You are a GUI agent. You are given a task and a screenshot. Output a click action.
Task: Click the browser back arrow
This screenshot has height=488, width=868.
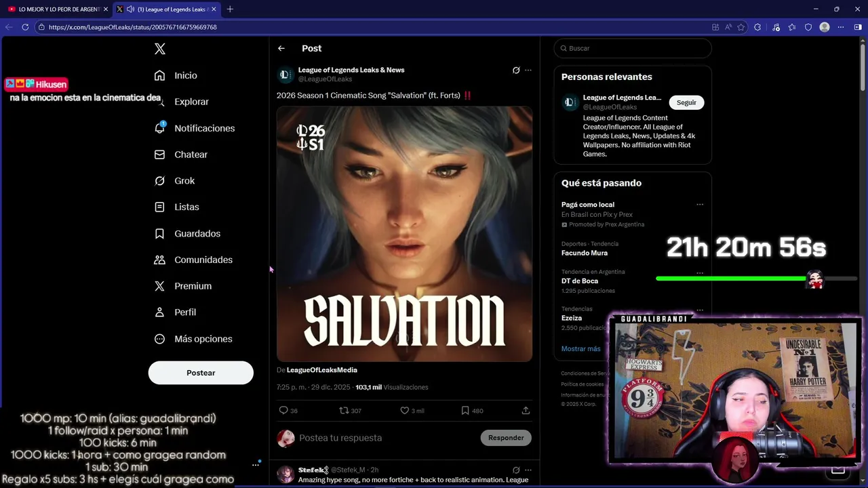click(9, 27)
